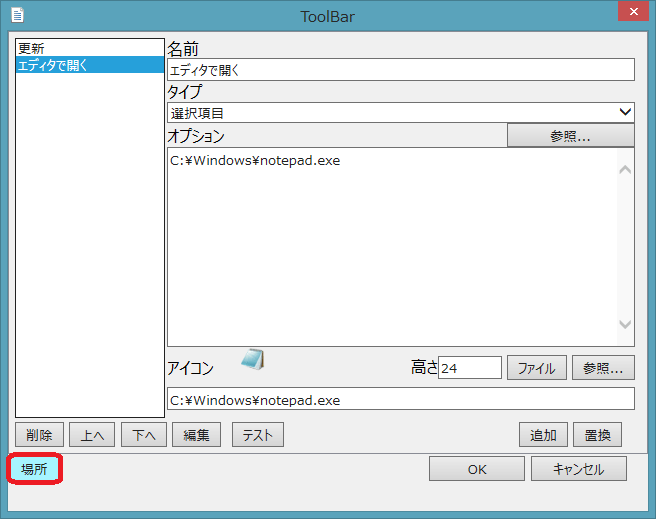Click the 高さ height input field
The image size is (656, 519).
[x=470, y=368]
